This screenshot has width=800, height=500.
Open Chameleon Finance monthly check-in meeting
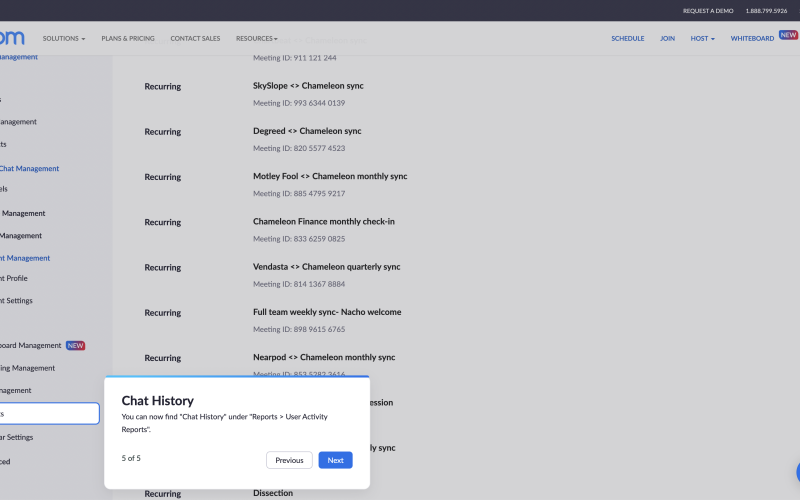[324, 221]
